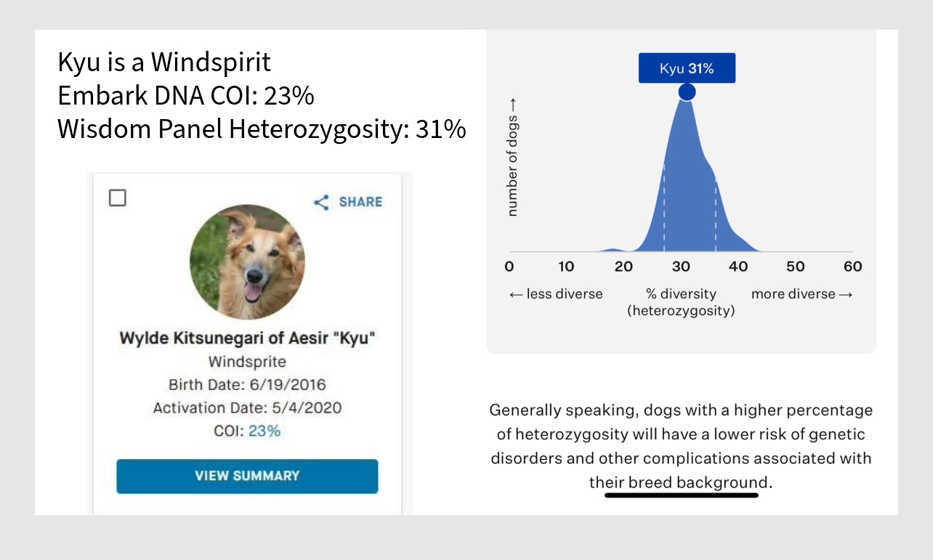Click the underlined 'their breed background' text
Screen dimensions: 933x560
point(678,482)
